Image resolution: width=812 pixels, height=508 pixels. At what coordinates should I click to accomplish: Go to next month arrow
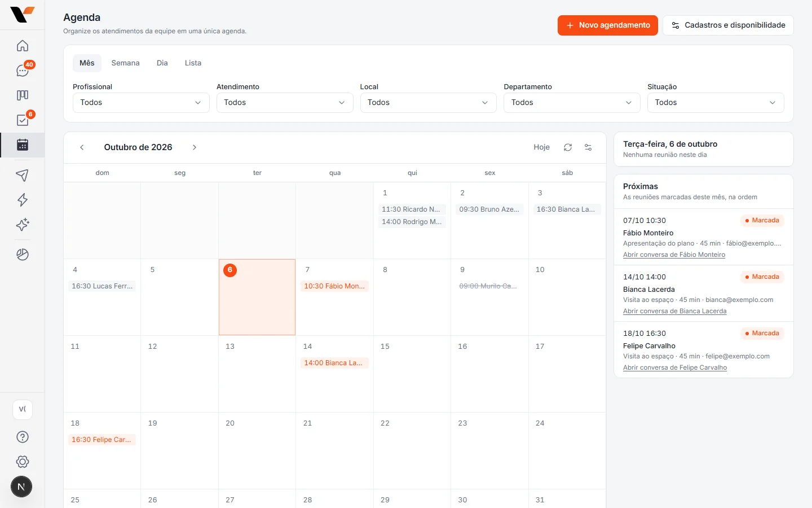(x=195, y=147)
